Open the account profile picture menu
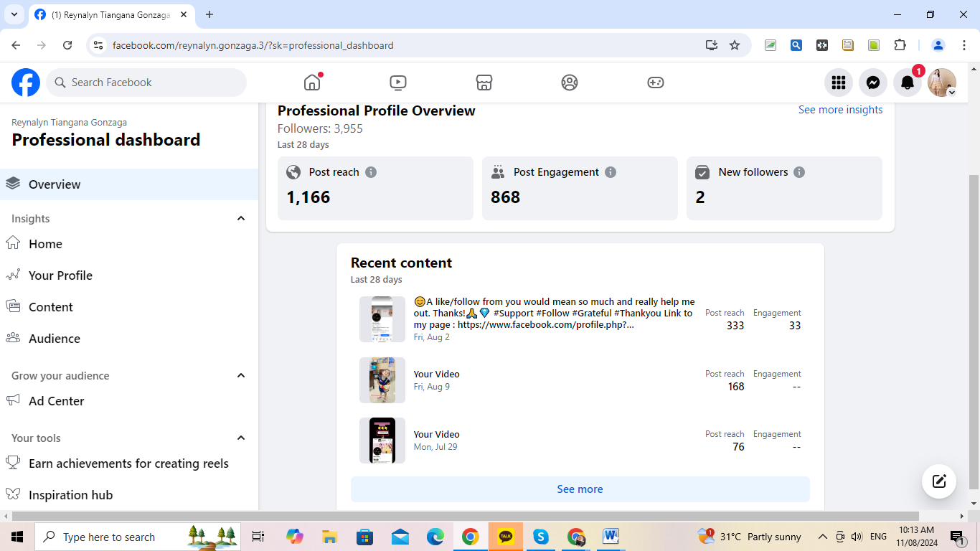Screen dimensions: 980x551 tap(942, 83)
